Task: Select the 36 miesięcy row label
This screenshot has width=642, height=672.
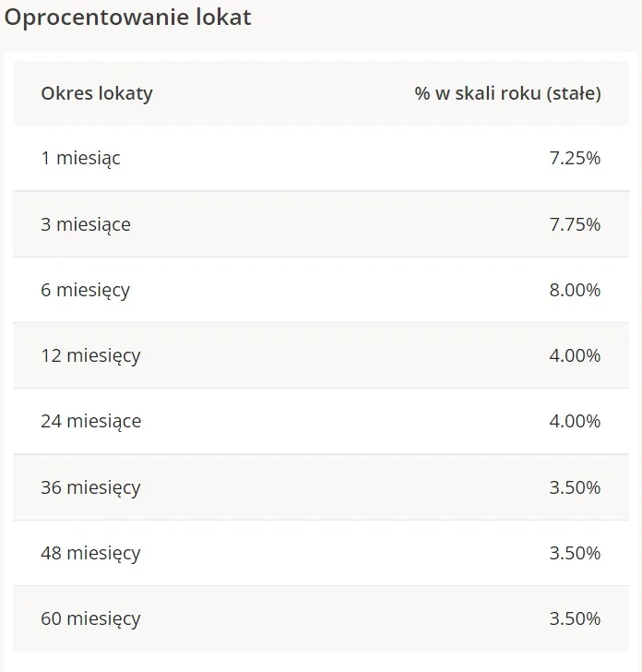Action: pos(90,487)
